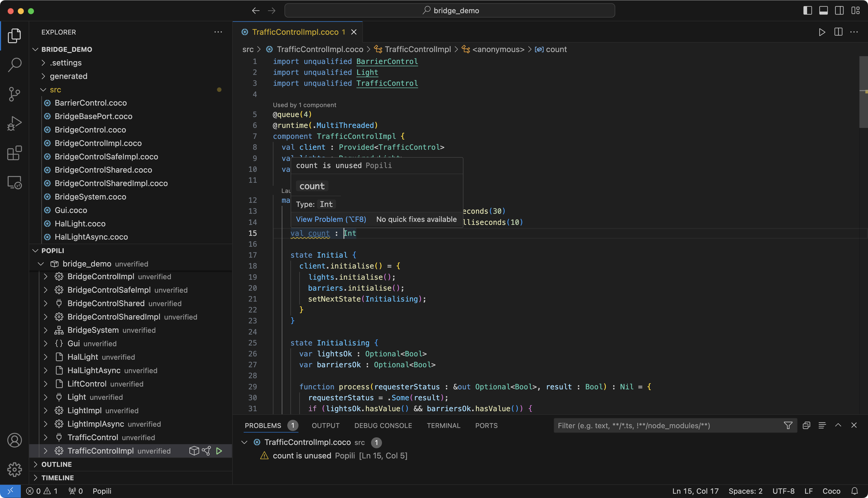This screenshot has width=868, height=498.
Task: Switch to the TERMINAL tab
Action: point(443,425)
